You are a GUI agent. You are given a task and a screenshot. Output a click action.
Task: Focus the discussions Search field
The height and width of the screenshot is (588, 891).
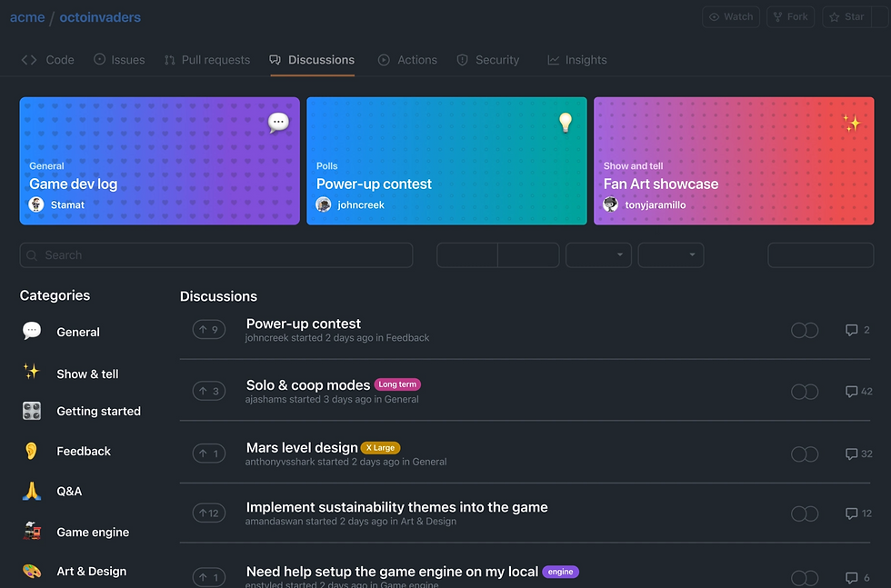[216, 255]
